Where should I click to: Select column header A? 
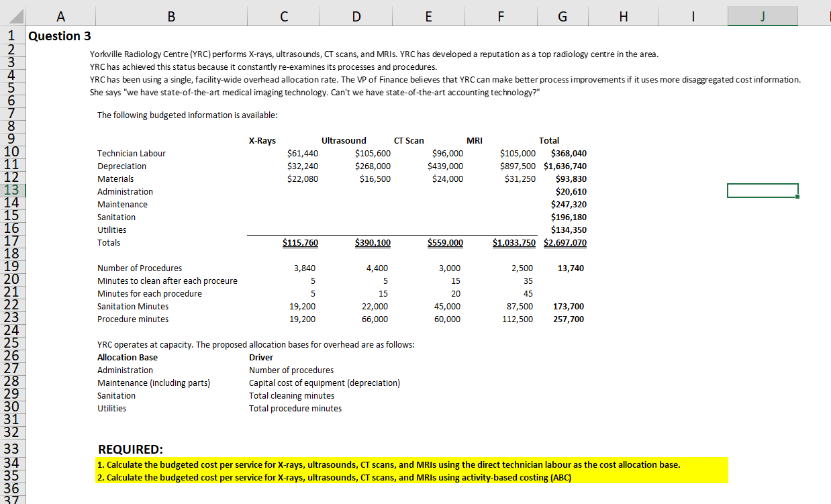(60, 16)
